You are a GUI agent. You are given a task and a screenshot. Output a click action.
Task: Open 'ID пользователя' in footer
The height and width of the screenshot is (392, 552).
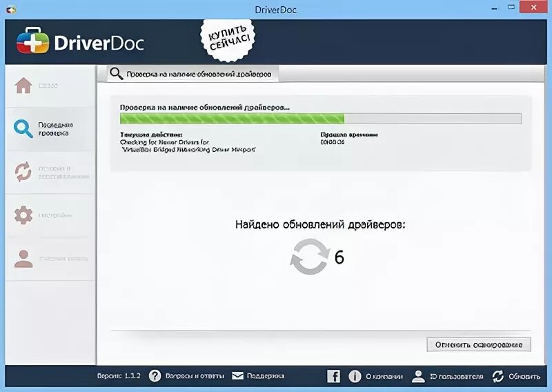[448, 376]
